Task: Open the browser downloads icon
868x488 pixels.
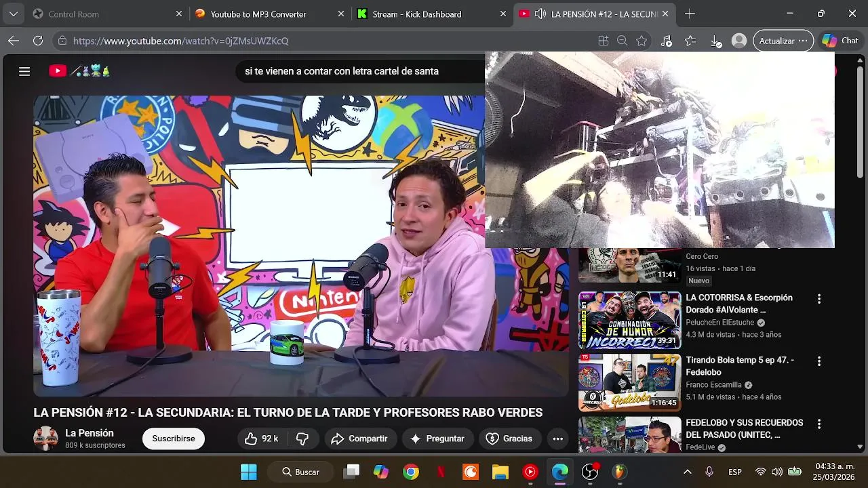Action: (716, 41)
